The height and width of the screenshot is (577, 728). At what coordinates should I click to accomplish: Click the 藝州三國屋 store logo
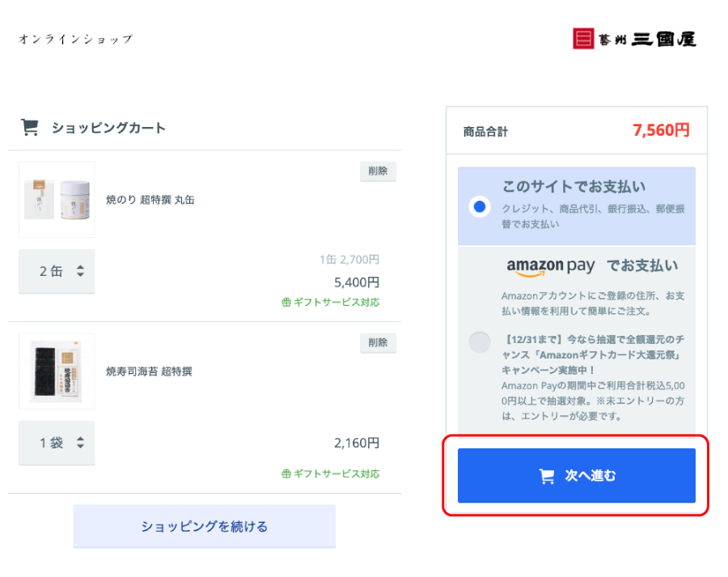[x=634, y=39]
